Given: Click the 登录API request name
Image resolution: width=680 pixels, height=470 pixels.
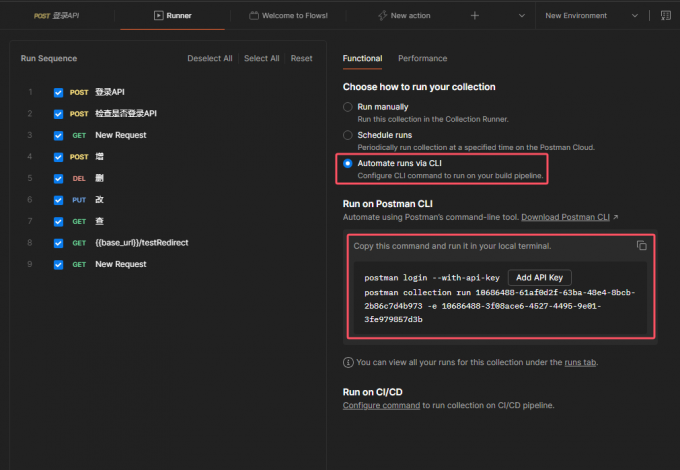Looking at the screenshot, I should coord(110,92).
